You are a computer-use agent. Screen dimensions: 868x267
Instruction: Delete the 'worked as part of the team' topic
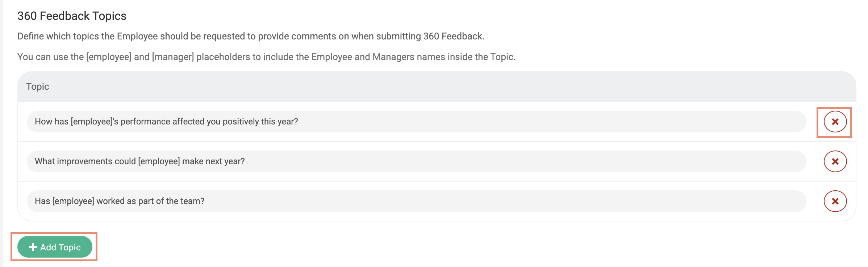coord(835,201)
